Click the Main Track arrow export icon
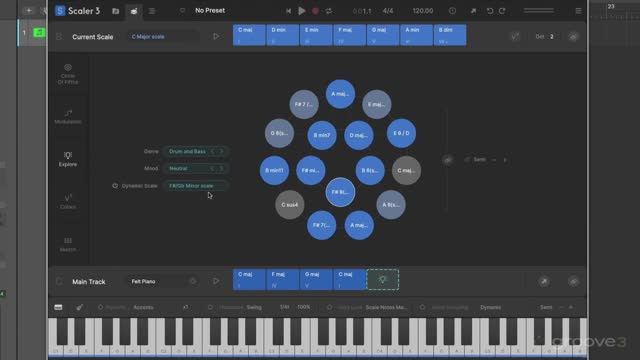 click(x=544, y=281)
